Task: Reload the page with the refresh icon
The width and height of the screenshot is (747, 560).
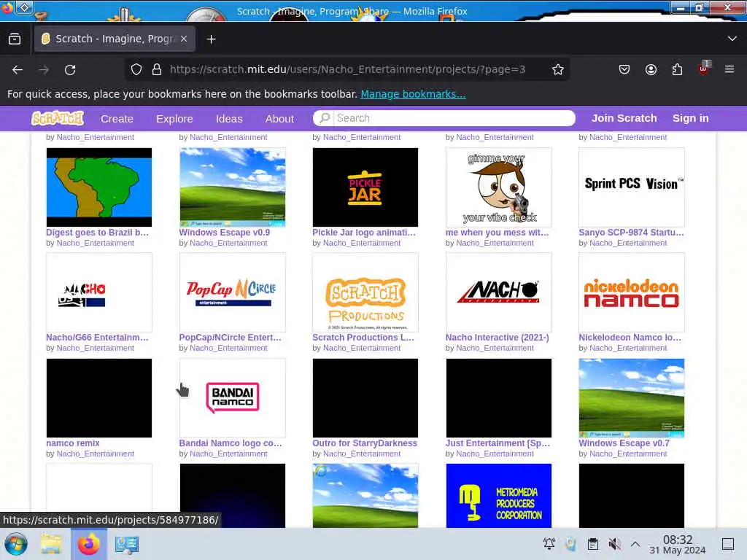Action: [70, 70]
